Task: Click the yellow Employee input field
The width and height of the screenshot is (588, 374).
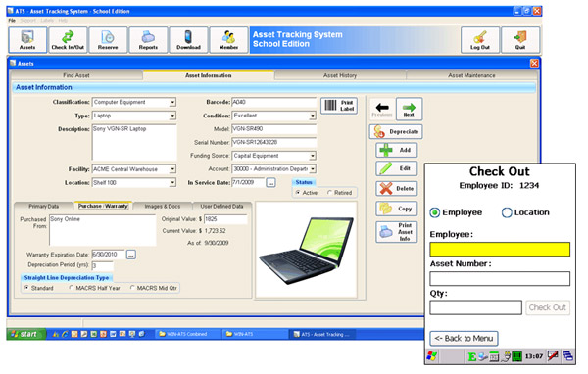Action: [x=500, y=250]
